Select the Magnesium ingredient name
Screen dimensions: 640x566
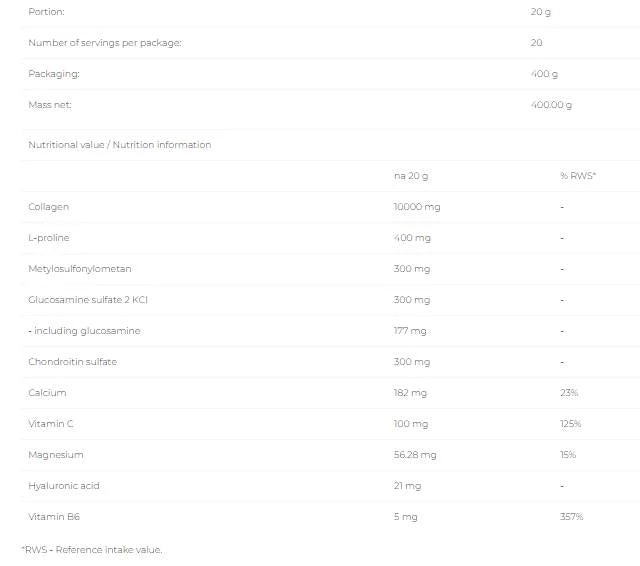(55, 455)
